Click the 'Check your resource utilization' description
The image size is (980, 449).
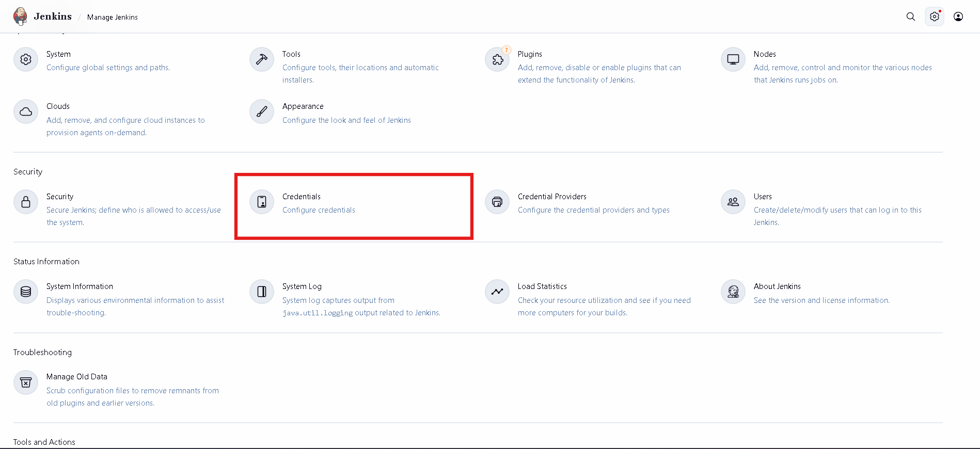coord(604,307)
